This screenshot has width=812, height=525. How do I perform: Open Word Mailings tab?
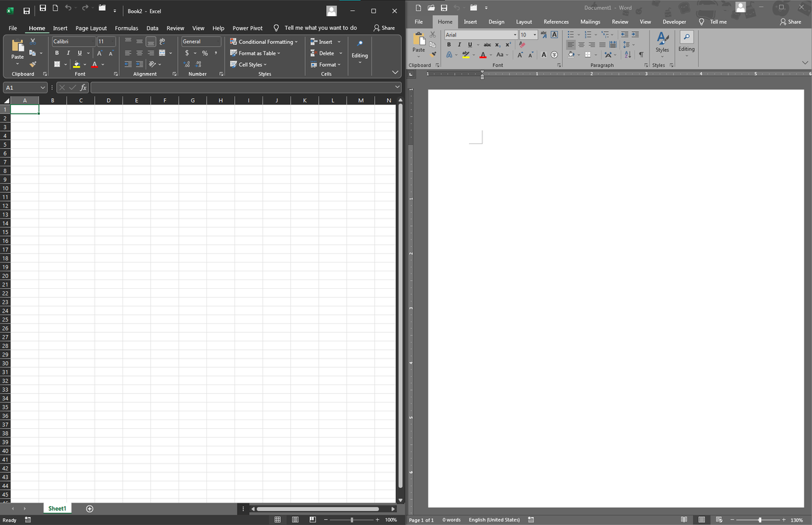[590, 22]
